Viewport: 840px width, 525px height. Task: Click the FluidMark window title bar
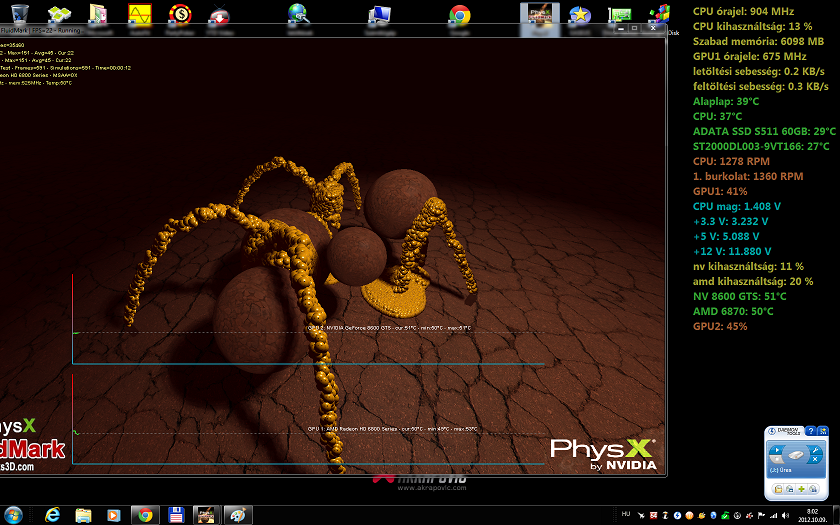coord(332,31)
